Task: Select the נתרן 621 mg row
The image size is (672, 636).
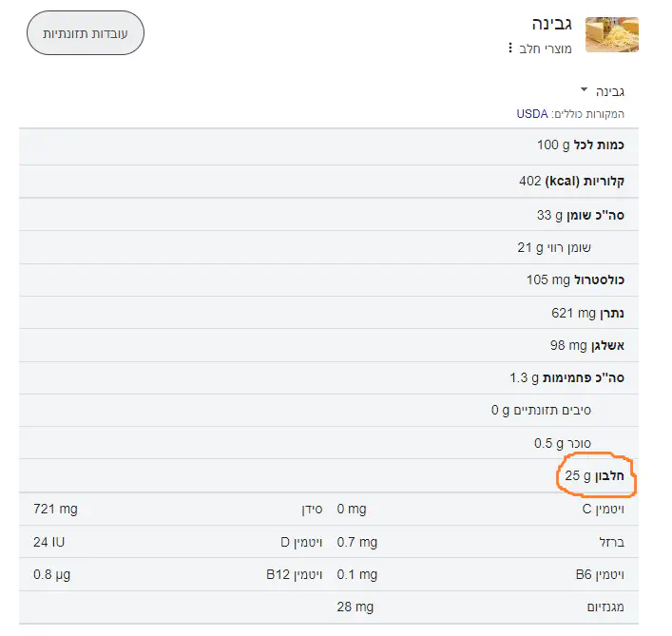Action: click(586, 313)
